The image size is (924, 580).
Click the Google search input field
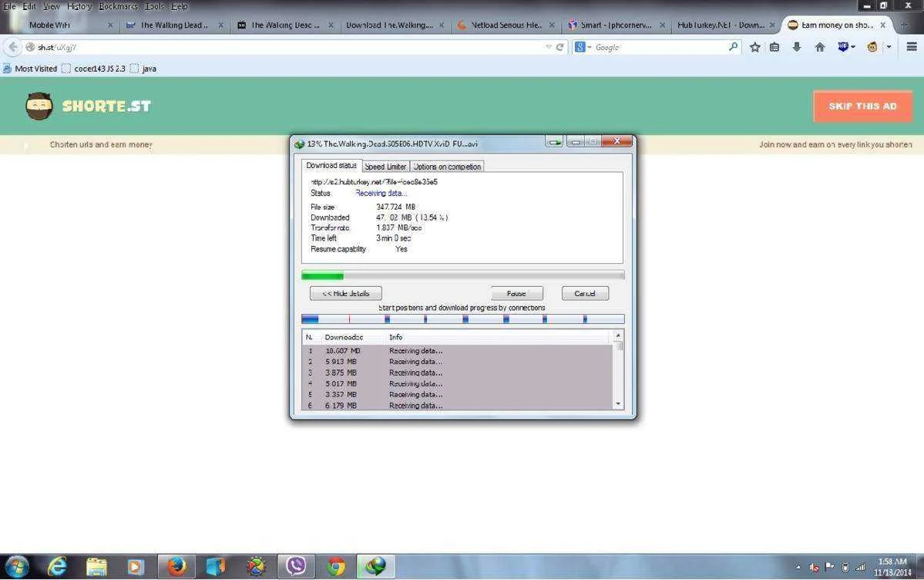[x=660, y=47]
